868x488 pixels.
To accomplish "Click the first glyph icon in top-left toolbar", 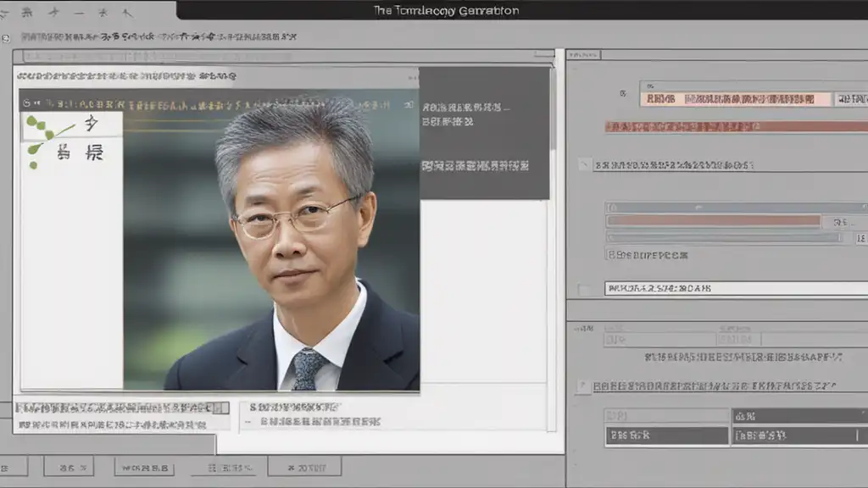I will [x=26, y=13].
